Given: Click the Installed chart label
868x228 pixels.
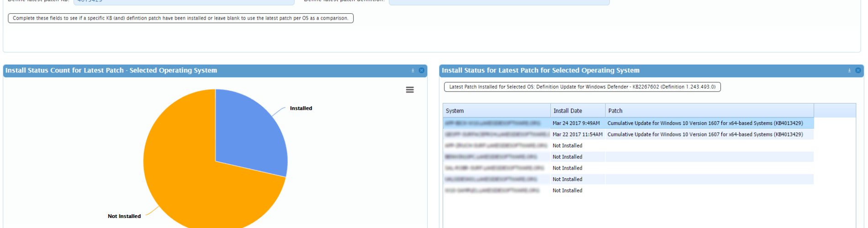Looking at the screenshot, I should point(301,109).
